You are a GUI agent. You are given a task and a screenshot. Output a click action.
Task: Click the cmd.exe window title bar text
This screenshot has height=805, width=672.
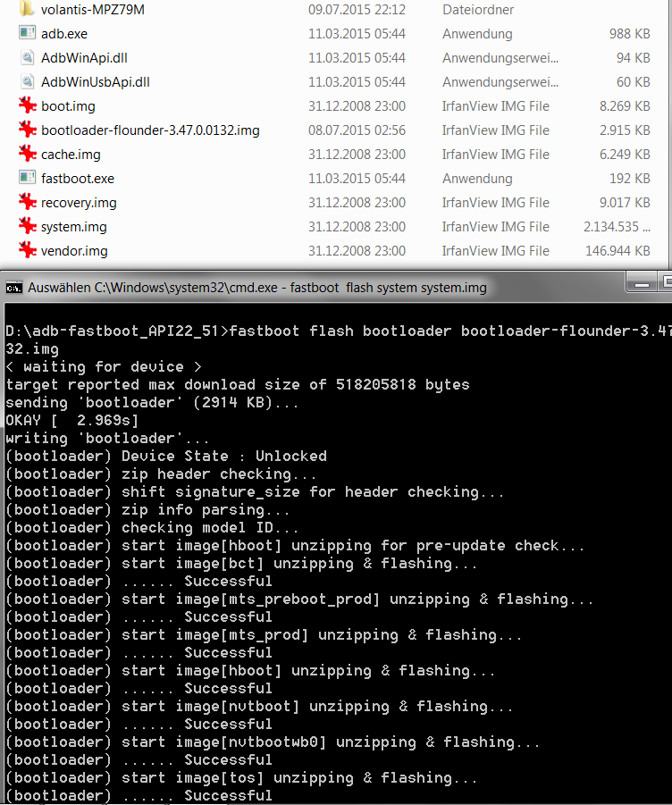[x=257, y=288]
